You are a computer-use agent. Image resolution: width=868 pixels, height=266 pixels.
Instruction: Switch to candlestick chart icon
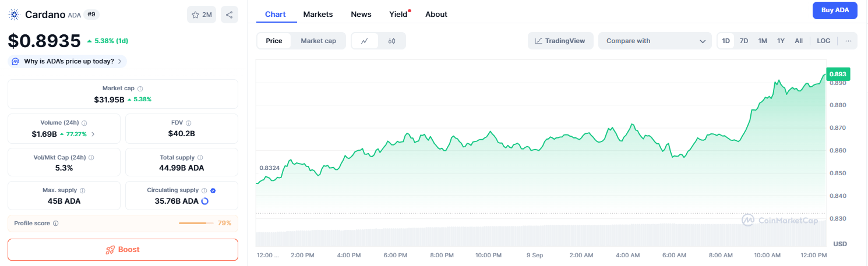click(x=391, y=41)
